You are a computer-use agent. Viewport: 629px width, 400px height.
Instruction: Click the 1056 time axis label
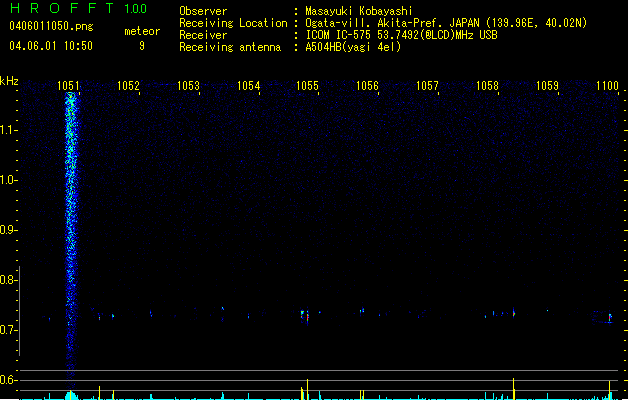pyautogui.click(x=367, y=85)
